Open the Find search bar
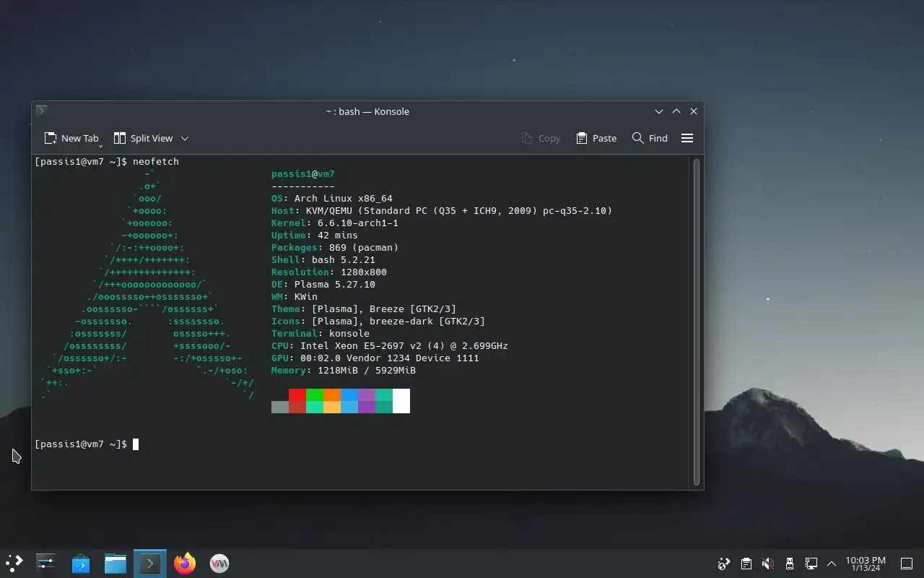 pyautogui.click(x=650, y=138)
